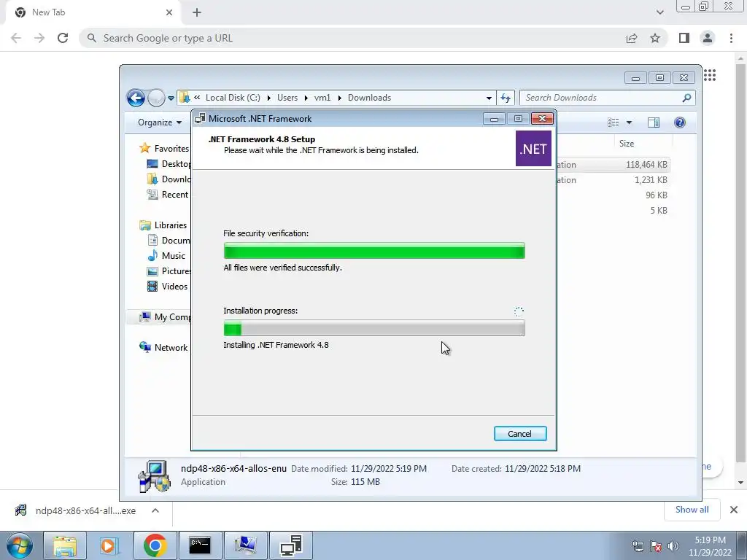Open the Chrome share page icon
The image size is (747, 560).
click(632, 38)
